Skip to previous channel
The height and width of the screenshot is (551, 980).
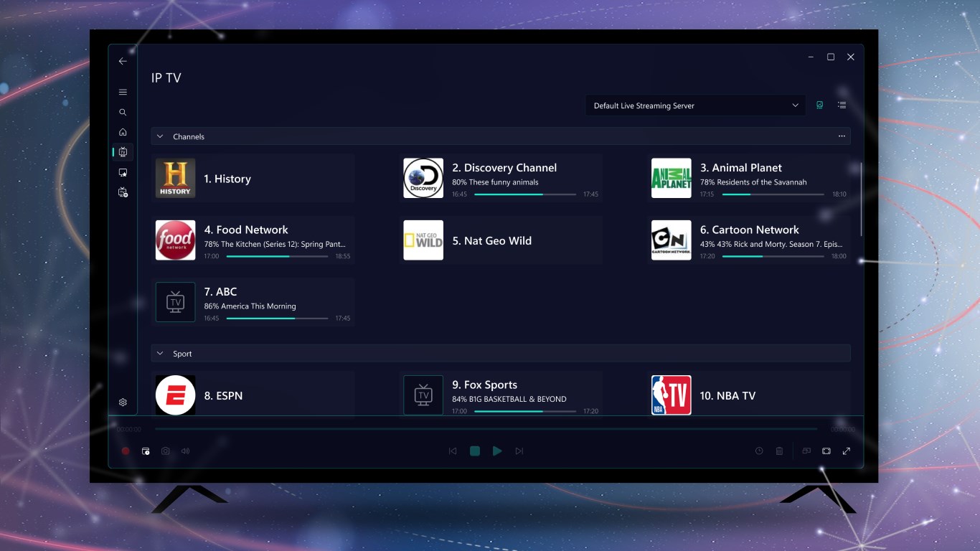point(453,451)
